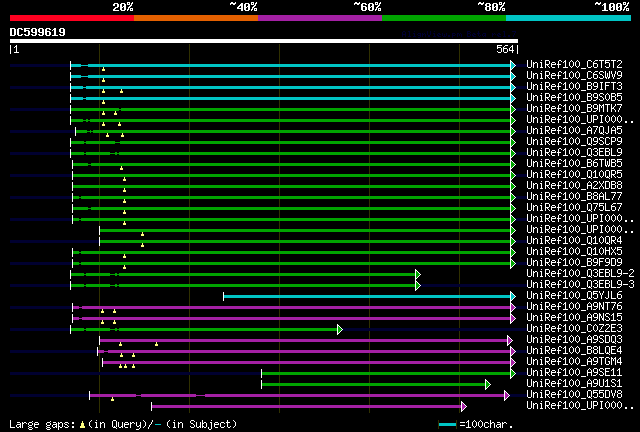
Task: Select the UniRef100_Q3EBL9 label
Action: pos(574,153)
